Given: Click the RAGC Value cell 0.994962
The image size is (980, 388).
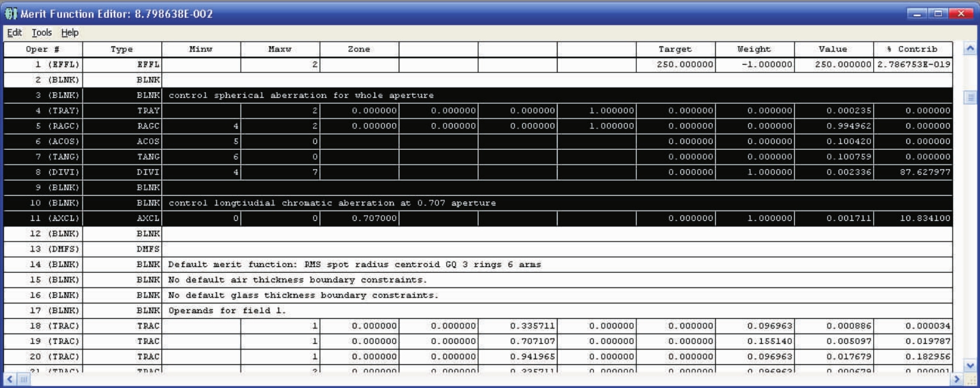Looking at the screenshot, I should (x=834, y=126).
